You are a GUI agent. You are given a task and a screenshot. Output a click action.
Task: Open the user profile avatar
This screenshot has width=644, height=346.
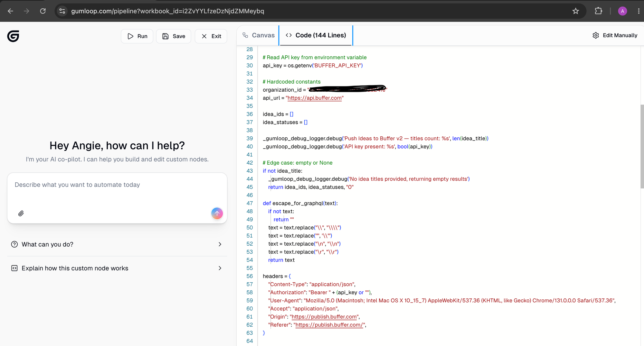pos(622,11)
